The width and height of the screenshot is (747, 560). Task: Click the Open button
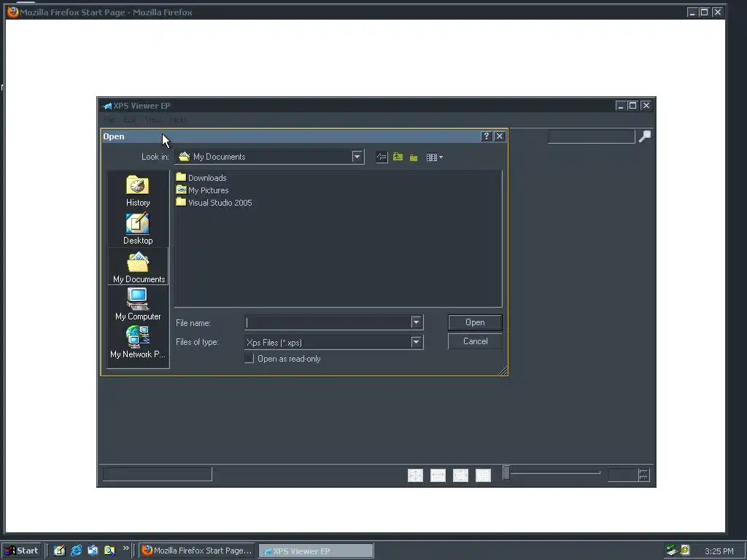(x=475, y=322)
